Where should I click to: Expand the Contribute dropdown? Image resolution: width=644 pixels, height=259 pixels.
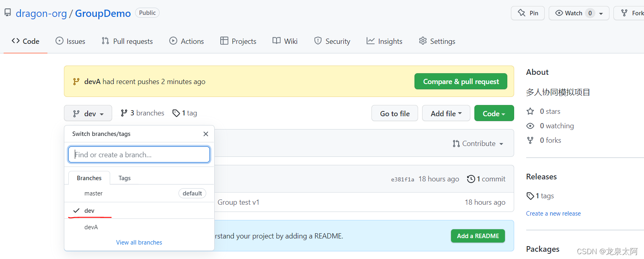click(x=478, y=144)
